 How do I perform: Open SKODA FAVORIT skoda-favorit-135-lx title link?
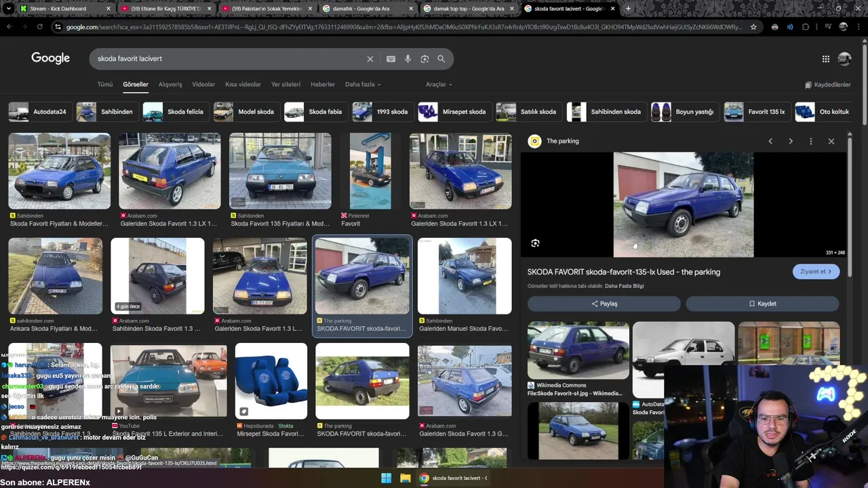(x=624, y=272)
